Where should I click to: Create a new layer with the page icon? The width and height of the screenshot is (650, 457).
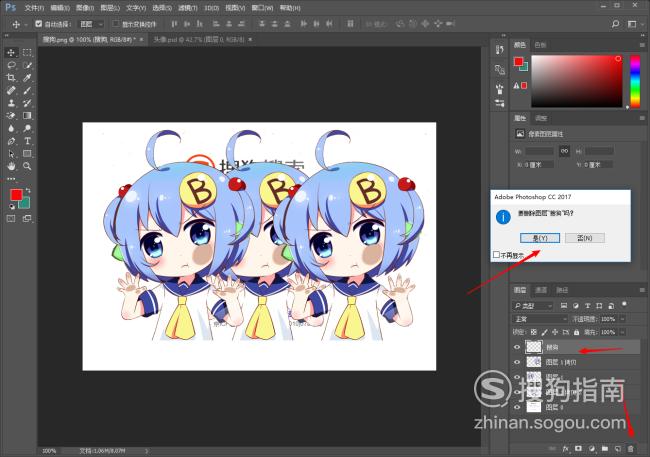pos(618,449)
